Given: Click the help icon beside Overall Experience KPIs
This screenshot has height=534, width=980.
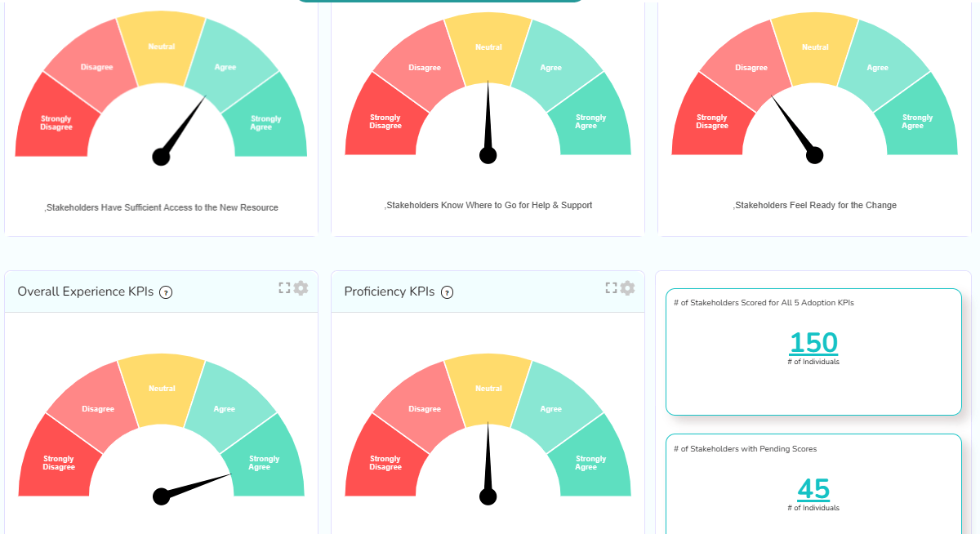Looking at the screenshot, I should tap(166, 292).
